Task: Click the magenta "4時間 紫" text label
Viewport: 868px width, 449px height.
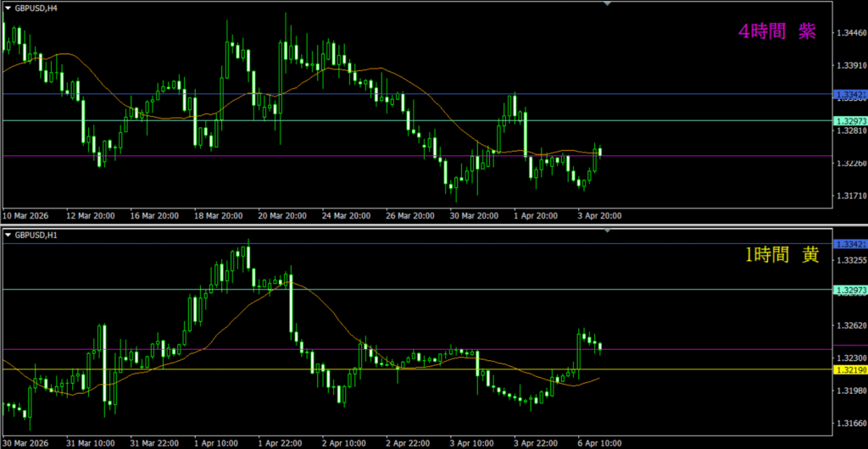Action: pyautogui.click(x=777, y=32)
